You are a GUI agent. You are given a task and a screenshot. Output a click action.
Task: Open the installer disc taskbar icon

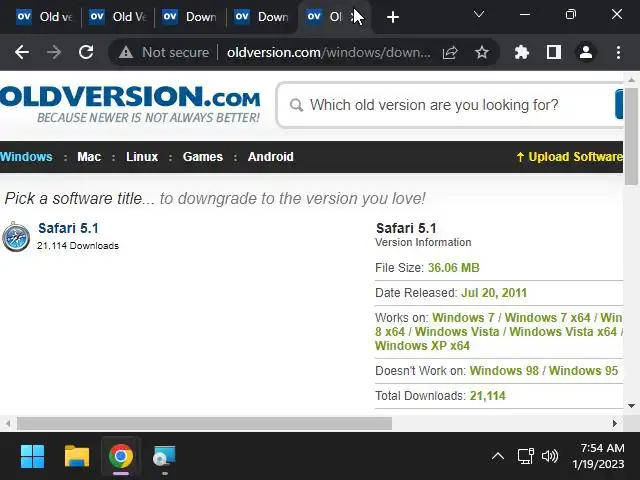(164, 456)
